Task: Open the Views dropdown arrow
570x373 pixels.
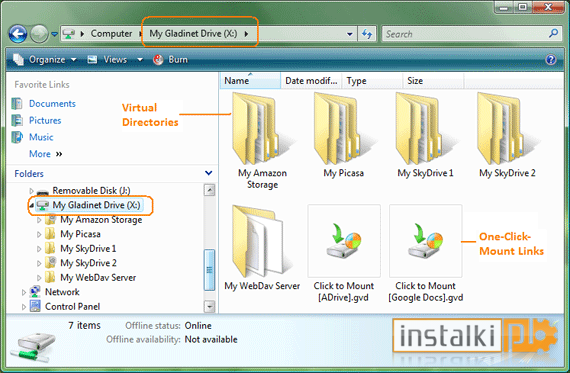Action: (x=140, y=60)
